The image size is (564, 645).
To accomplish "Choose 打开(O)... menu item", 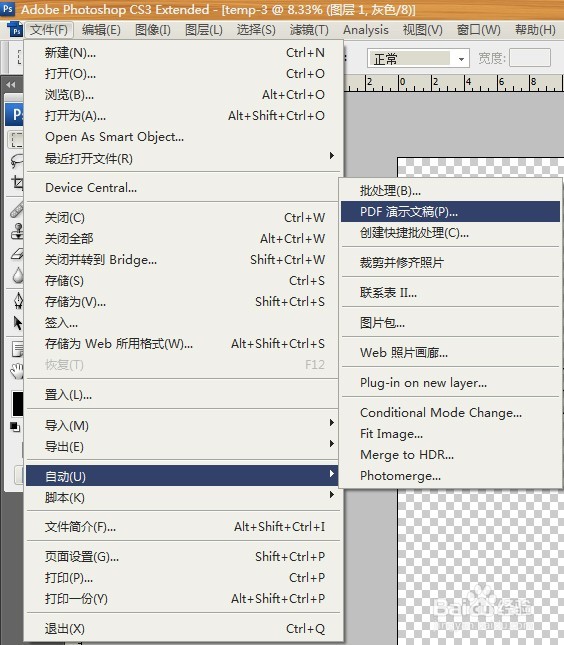I will point(183,74).
